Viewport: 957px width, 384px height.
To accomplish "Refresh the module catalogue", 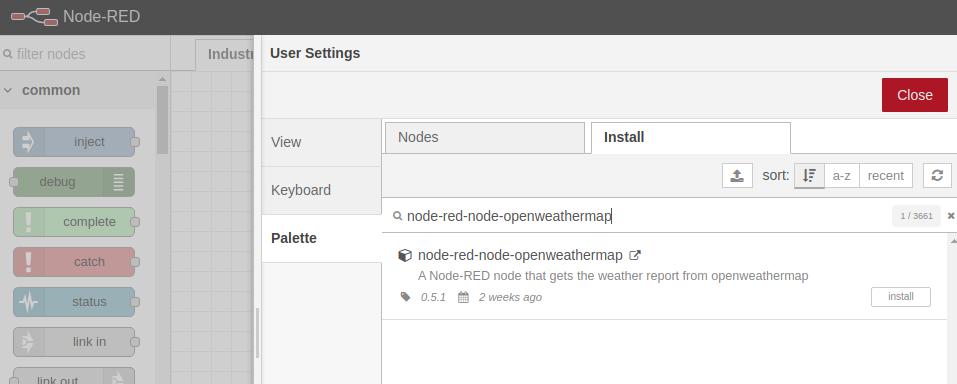I will pyautogui.click(x=937, y=176).
